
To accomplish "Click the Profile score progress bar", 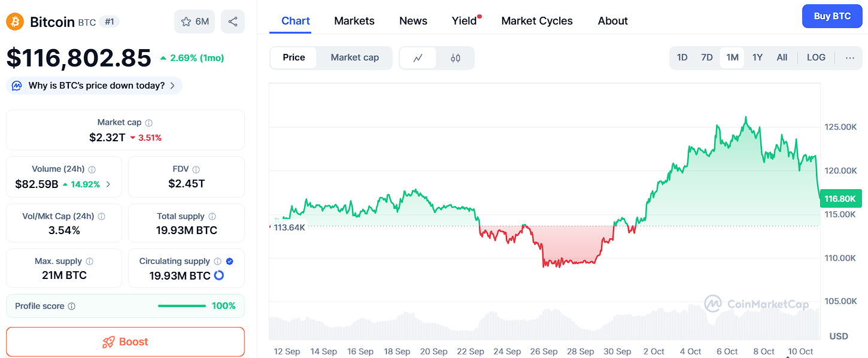I will (182, 306).
